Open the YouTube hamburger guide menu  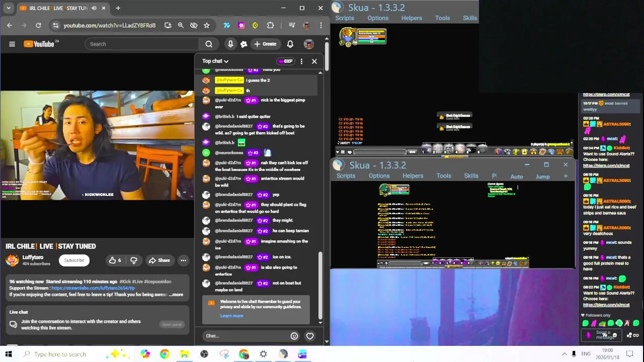(12, 44)
